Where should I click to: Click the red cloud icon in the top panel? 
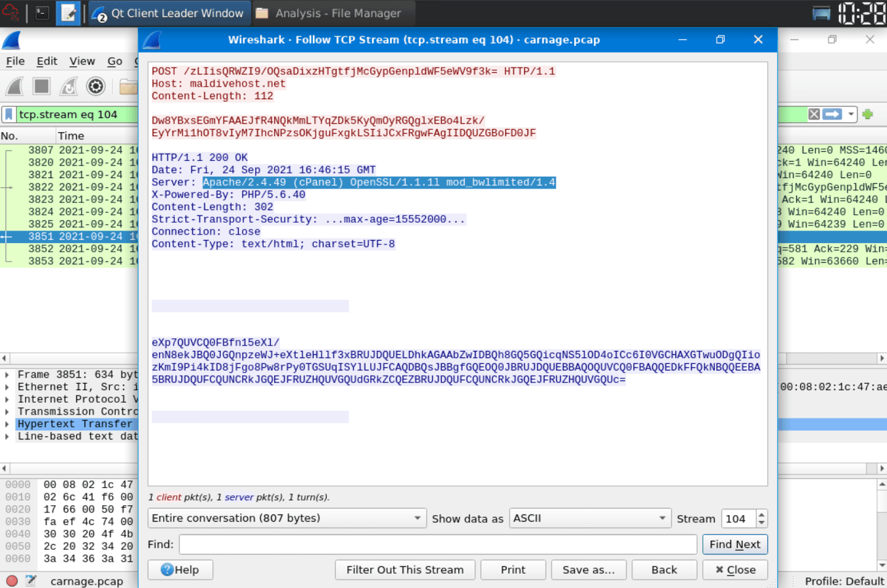(11, 12)
